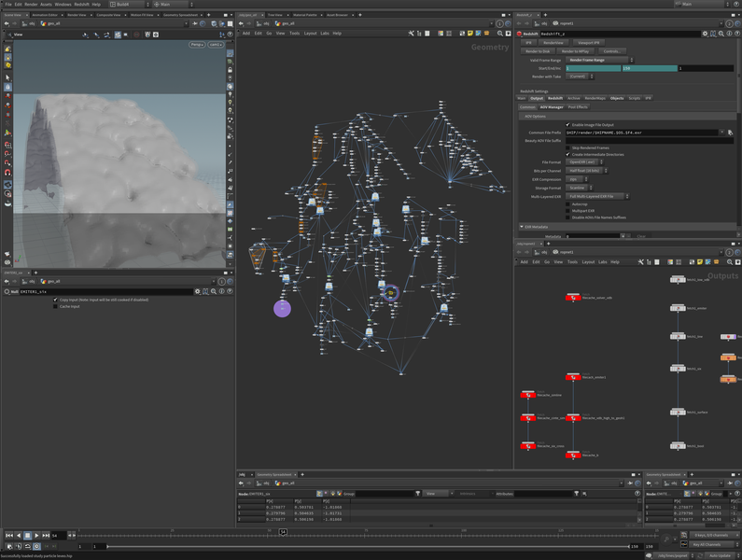The height and width of the screenshot is (560, 742).
Task: Toggle Copy Input checkbox on EMITER1 null
Action: (x=55, y=300)
